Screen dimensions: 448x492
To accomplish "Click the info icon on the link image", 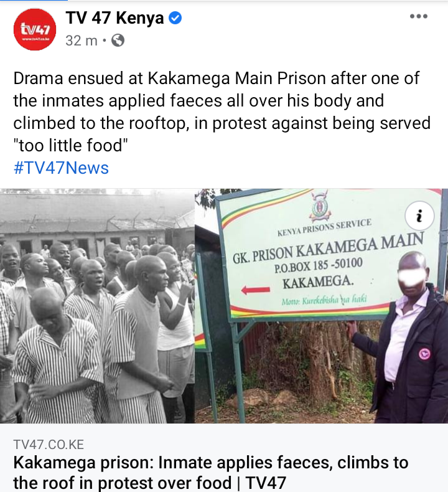I will tap(419, 216).
